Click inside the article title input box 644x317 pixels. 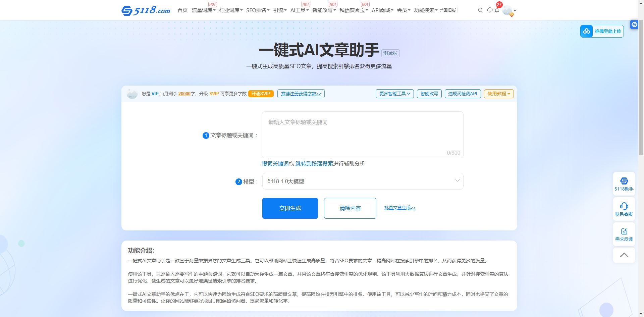(x=363, y=134)
